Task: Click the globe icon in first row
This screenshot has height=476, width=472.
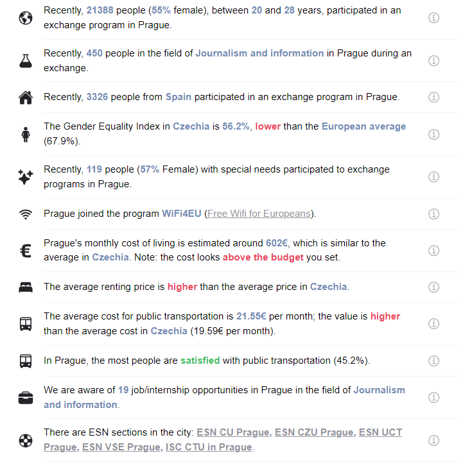Action: pos(26,17)
